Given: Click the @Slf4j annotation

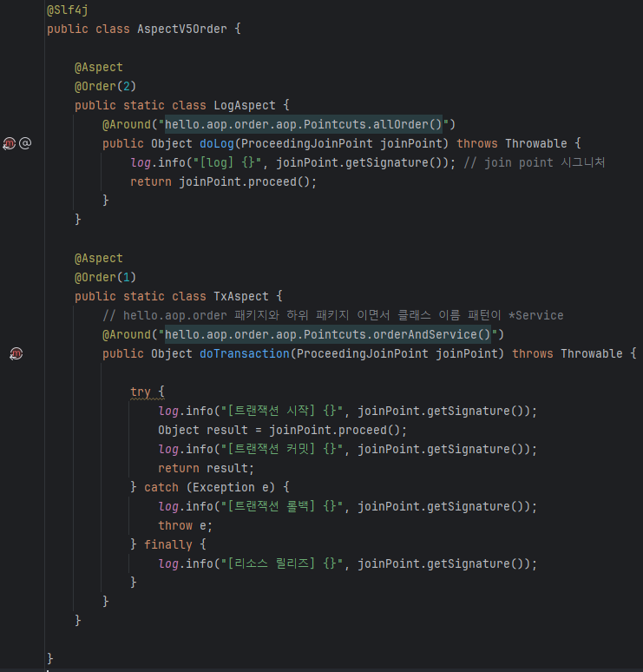Looking at the screenshot, I should coord(68,10).
